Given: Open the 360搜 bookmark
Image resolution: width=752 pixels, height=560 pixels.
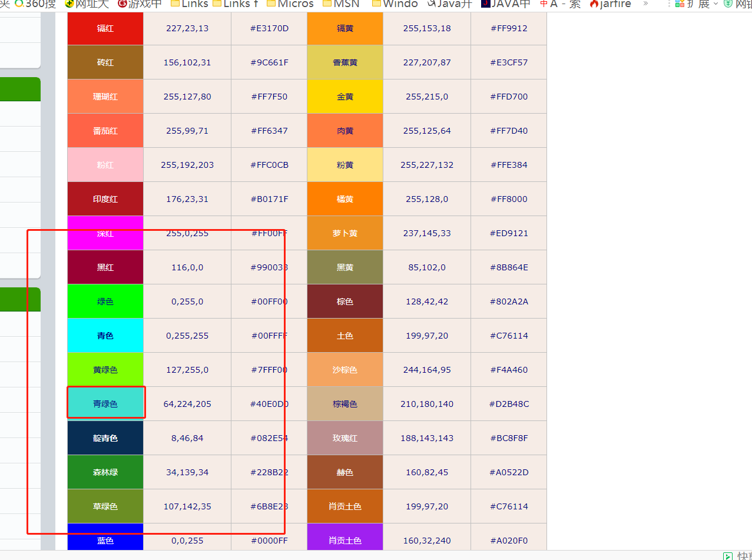Looking at the screenshot, I should click(35, 4).
